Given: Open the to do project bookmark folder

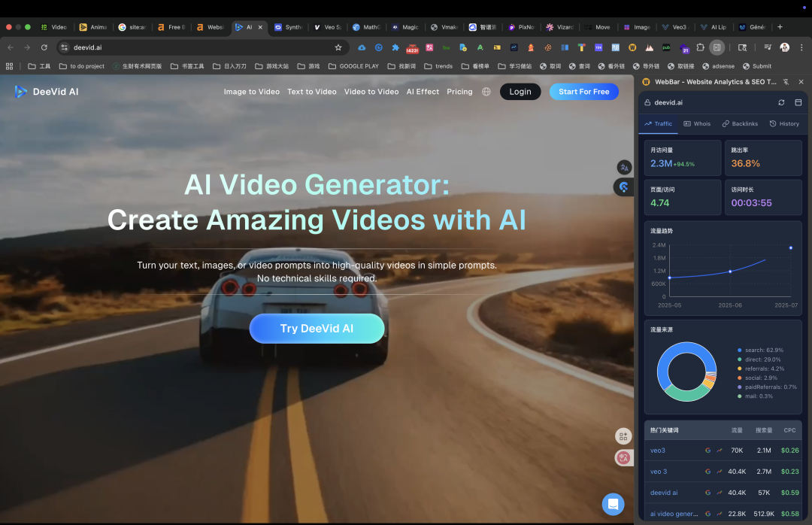Looking at the screenshot, I should [x=82, y=66].
